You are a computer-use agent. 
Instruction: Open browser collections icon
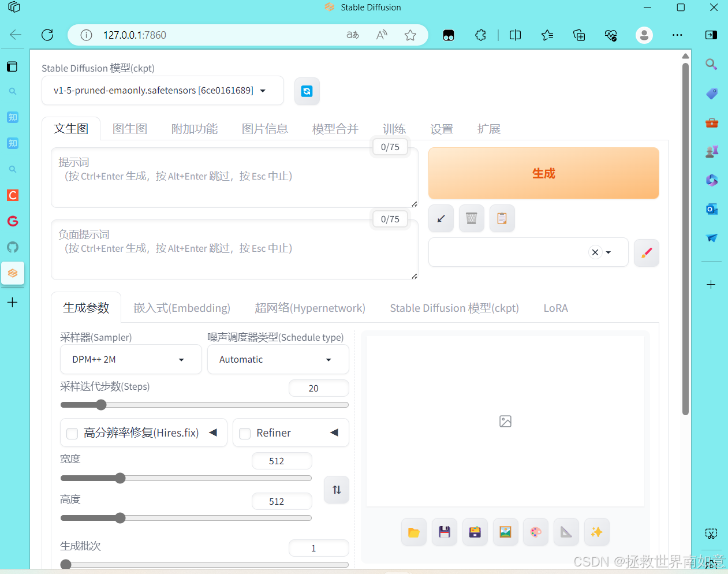[x=579, y=35]
